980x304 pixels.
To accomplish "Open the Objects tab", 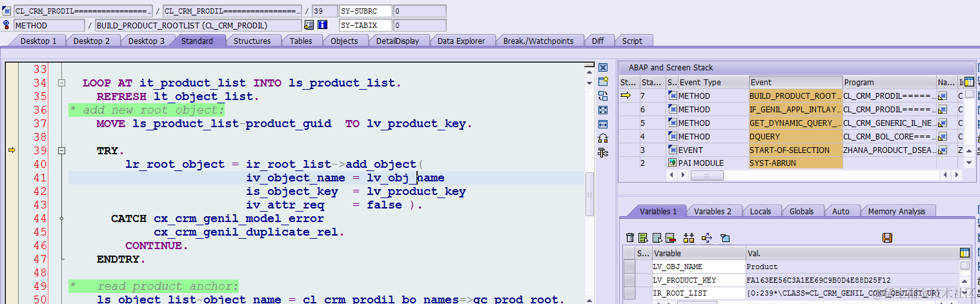I will click(344, 41).
